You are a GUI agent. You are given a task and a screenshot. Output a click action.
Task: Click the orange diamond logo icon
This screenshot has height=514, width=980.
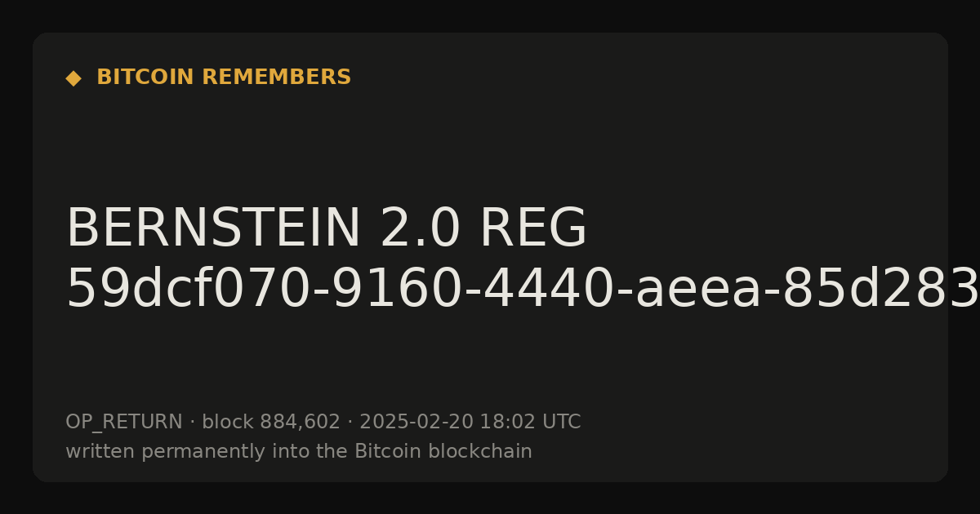tap(73, 78)
